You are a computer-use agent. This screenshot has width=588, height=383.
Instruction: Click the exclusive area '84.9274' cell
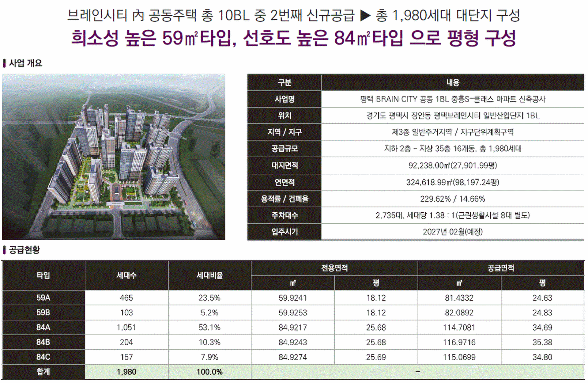293,357
